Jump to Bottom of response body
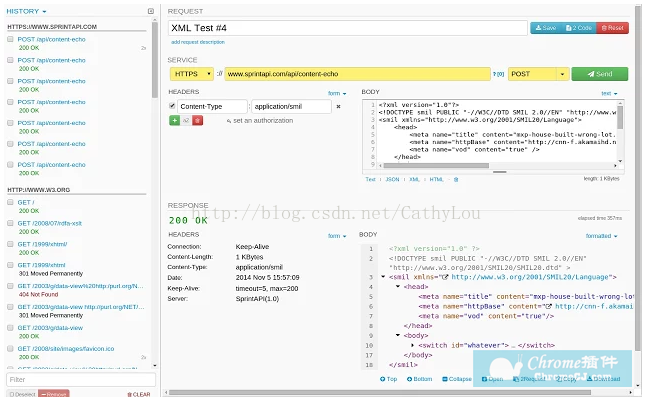The image size is (653, 405). pos(419,379)
